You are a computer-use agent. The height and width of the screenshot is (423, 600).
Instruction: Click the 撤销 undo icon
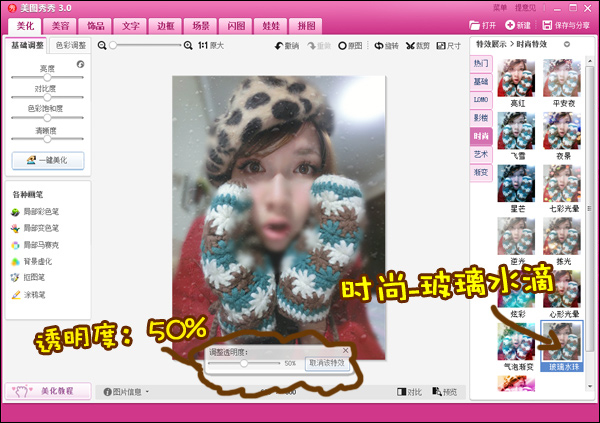[279, 46]
